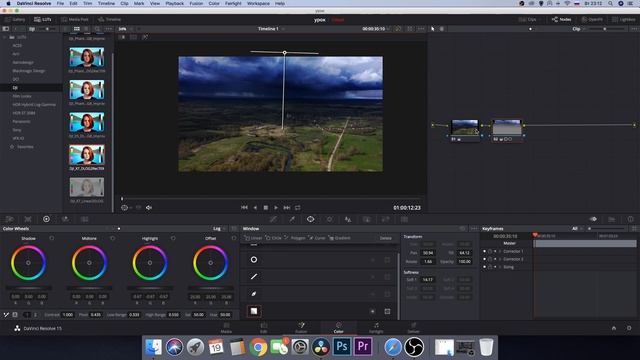Open the Curves palette icon
Screen dimensions: 640x360
pyautogui.click(x=273, y=219)
